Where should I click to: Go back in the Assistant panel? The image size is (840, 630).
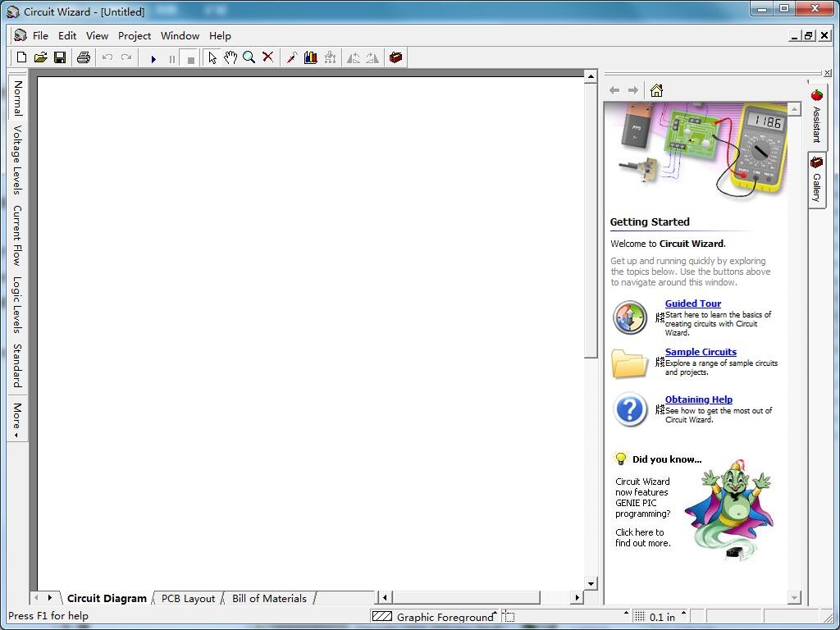[x=614, y=90]
